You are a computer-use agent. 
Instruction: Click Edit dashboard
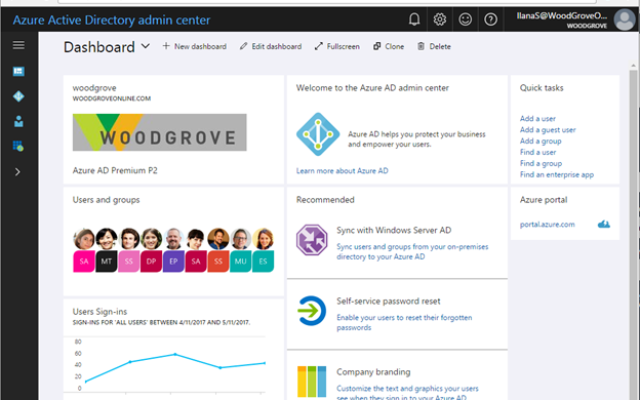tap(271, 47)
